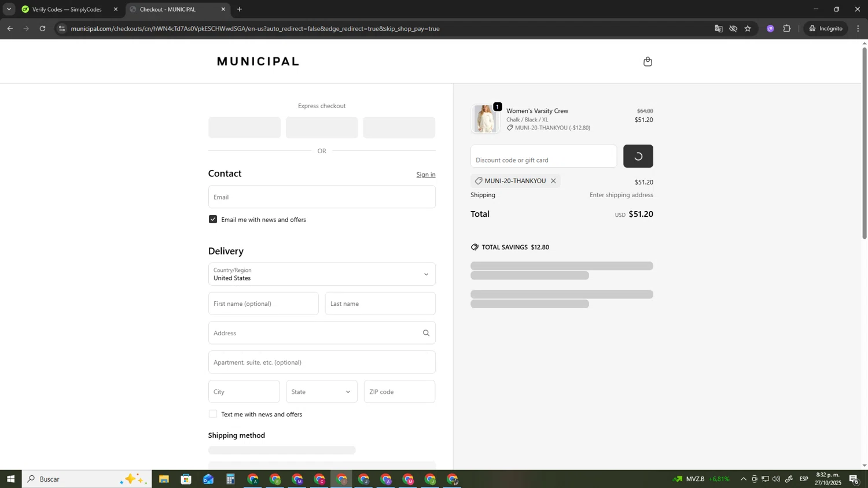This screenshot has height=488, width=868.
Task: Reload the current page
Action: click(x=42, y=28)
